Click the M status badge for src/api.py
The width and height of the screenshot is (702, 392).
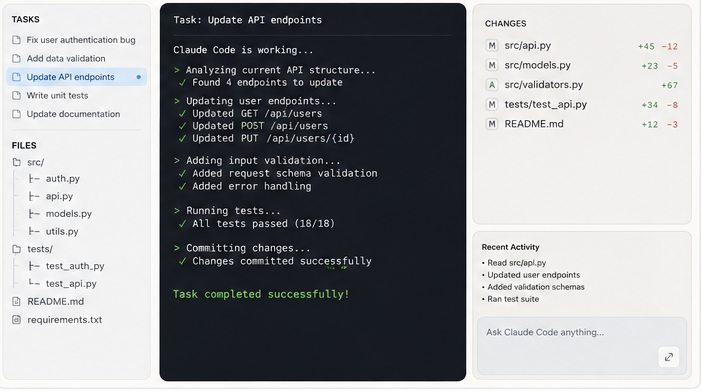coord(492,46)
